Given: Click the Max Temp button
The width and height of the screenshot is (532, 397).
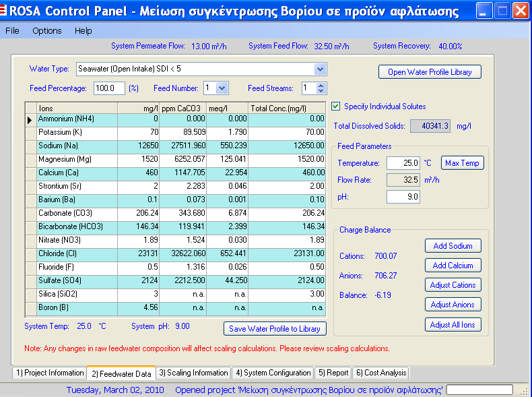Looking at the screenshot, I should tap(462, 163).
